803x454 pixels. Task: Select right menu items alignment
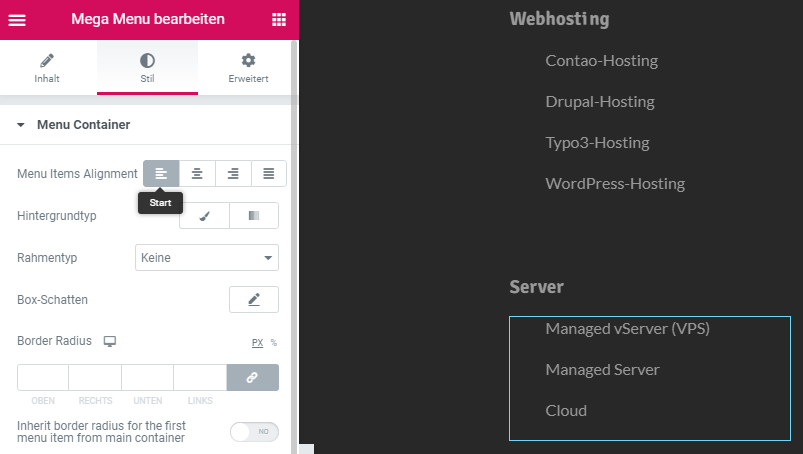coord(233,174)
